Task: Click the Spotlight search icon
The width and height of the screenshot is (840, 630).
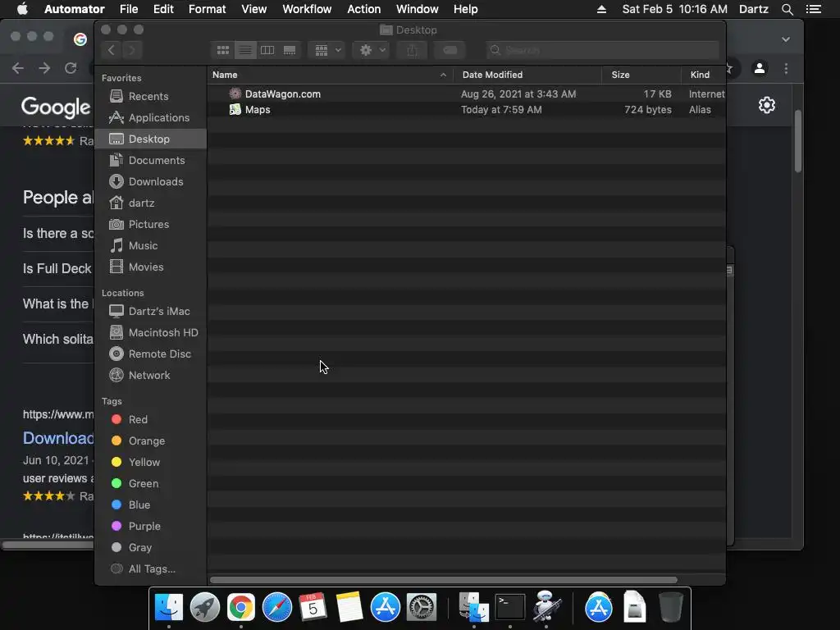Action: [787, 9]
